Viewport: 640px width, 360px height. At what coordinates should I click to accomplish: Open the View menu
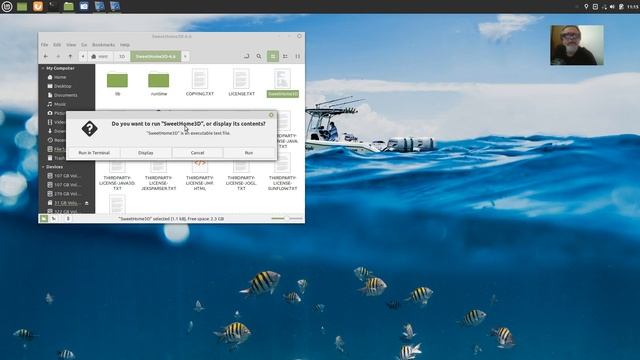[x=71, y=44]
